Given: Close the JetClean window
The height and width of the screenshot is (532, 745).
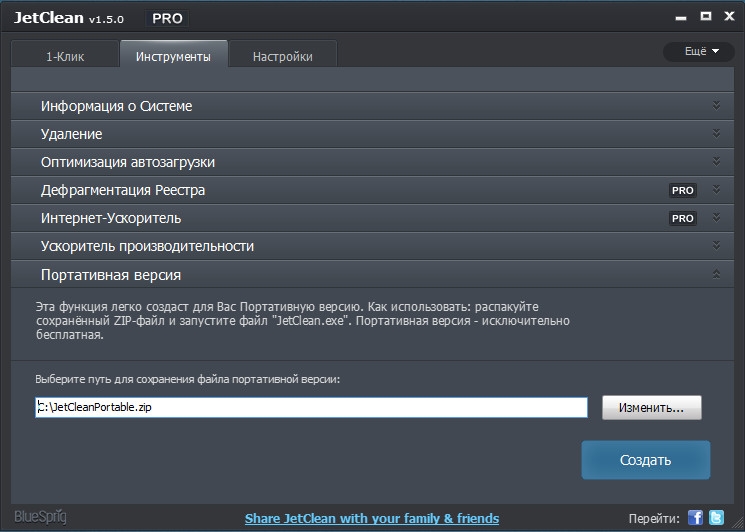Looking at the screenshot, I should click(727, 16).
